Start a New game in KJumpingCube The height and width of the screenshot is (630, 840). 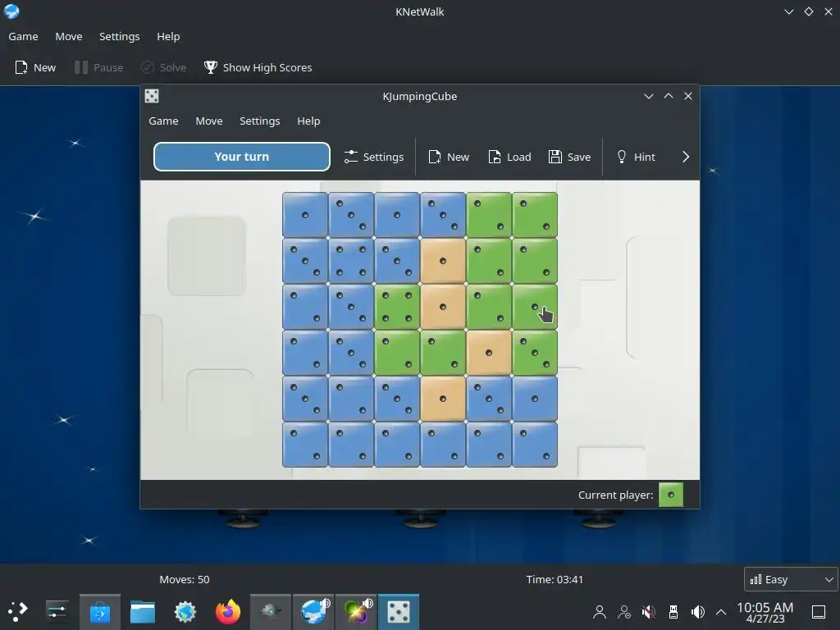tap(449, 157)
